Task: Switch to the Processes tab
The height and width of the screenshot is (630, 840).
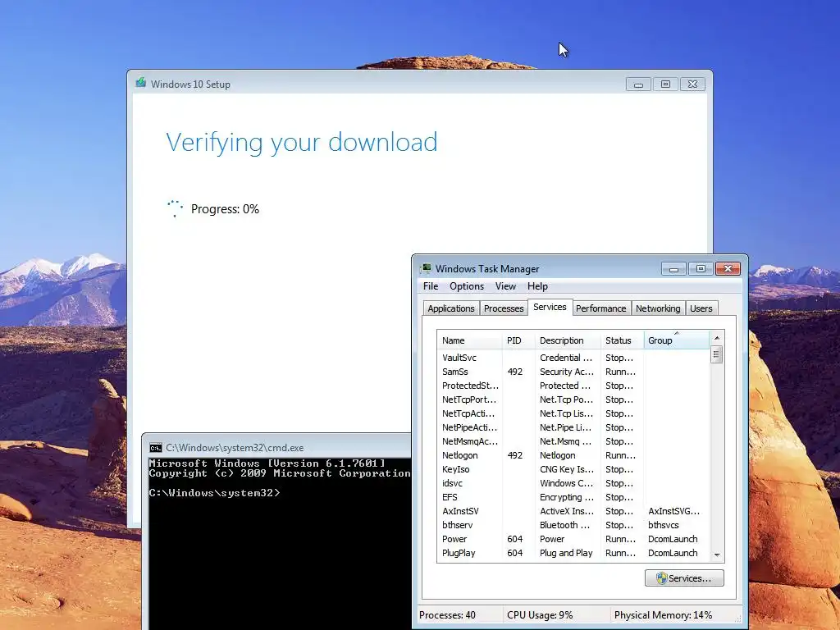Action: [504, 308]
